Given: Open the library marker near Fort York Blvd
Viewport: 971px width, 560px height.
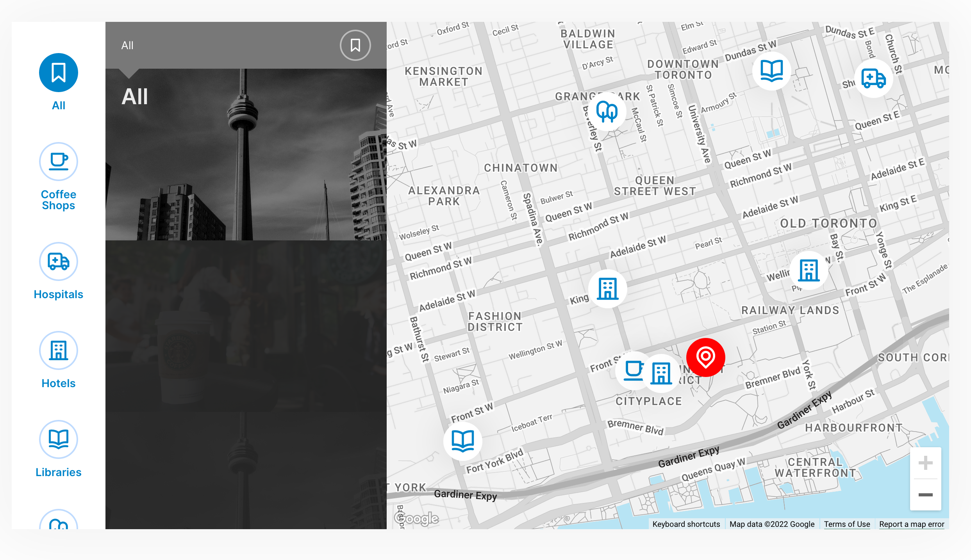Looking at the screenshot, I should pos(463,441).
